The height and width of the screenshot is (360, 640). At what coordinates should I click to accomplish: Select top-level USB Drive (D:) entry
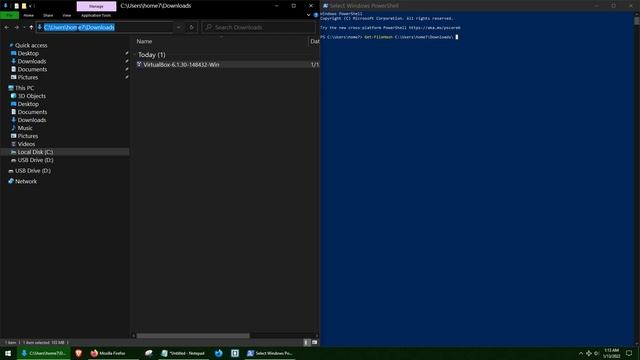click(x=33, y=171)
